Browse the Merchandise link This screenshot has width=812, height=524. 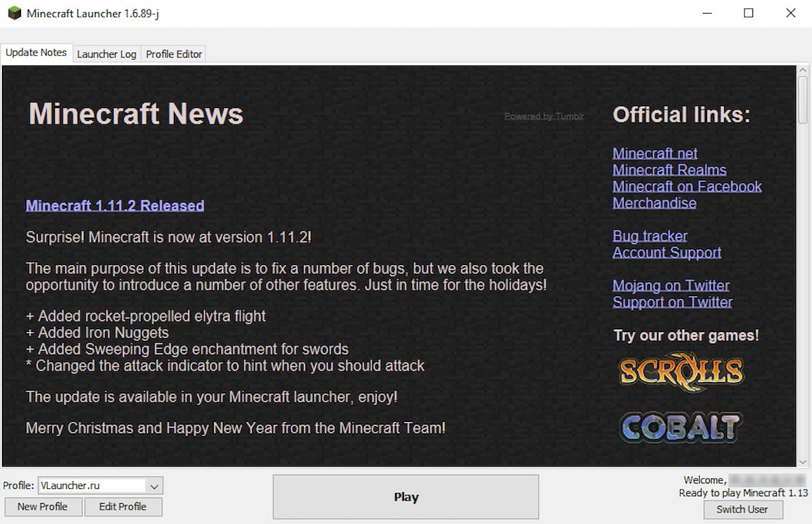point(654,203)
